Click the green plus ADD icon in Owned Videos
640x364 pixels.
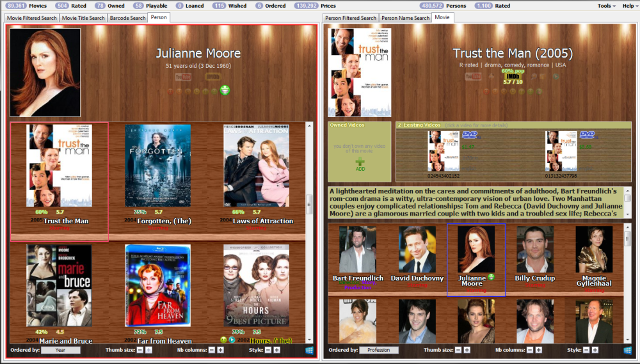(360, 163)
